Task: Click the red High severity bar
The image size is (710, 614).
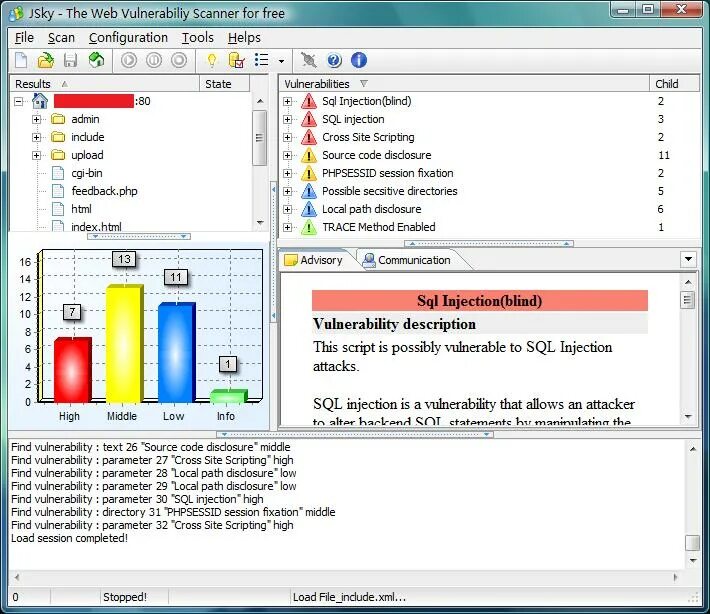Action: point(72,370)
